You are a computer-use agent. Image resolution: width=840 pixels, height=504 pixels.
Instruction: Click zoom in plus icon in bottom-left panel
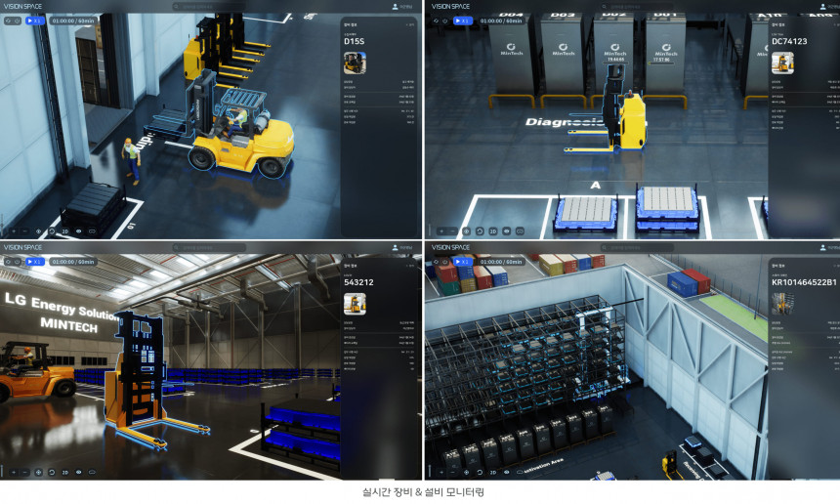click(x=14, y=472)
